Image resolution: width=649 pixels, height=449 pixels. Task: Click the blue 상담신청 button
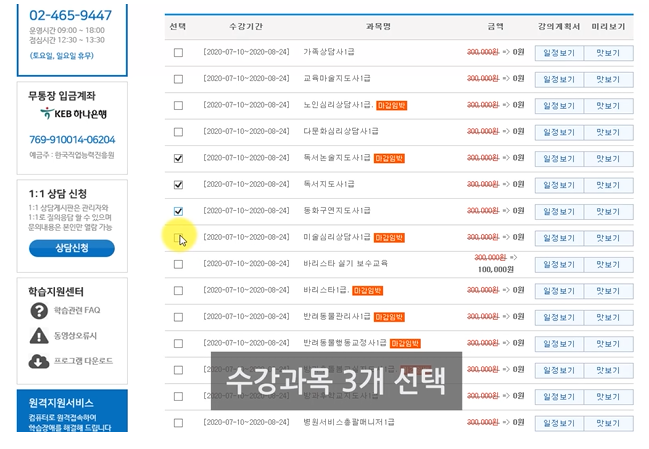pyautogui.click(x=72, y=248)
